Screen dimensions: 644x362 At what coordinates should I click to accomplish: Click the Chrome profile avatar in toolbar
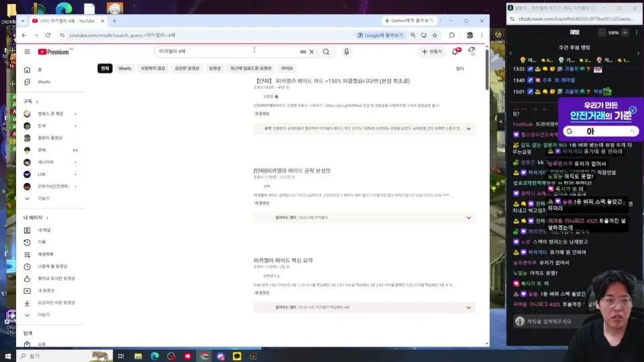tap(470, 36)
